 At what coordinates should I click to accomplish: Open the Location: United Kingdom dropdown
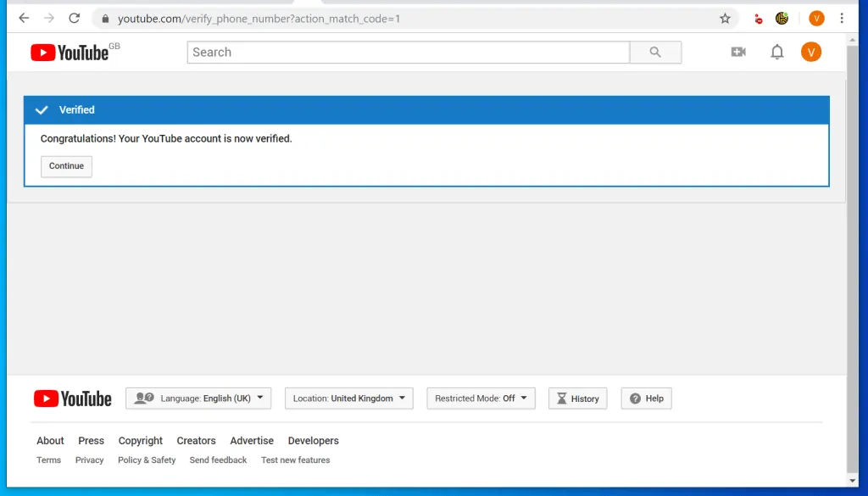pyautogui.click(x=348, y=398)
